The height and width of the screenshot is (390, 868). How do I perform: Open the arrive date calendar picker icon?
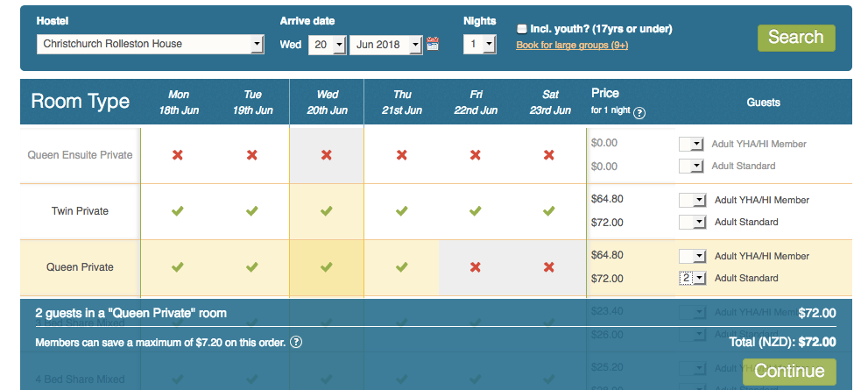433,44
